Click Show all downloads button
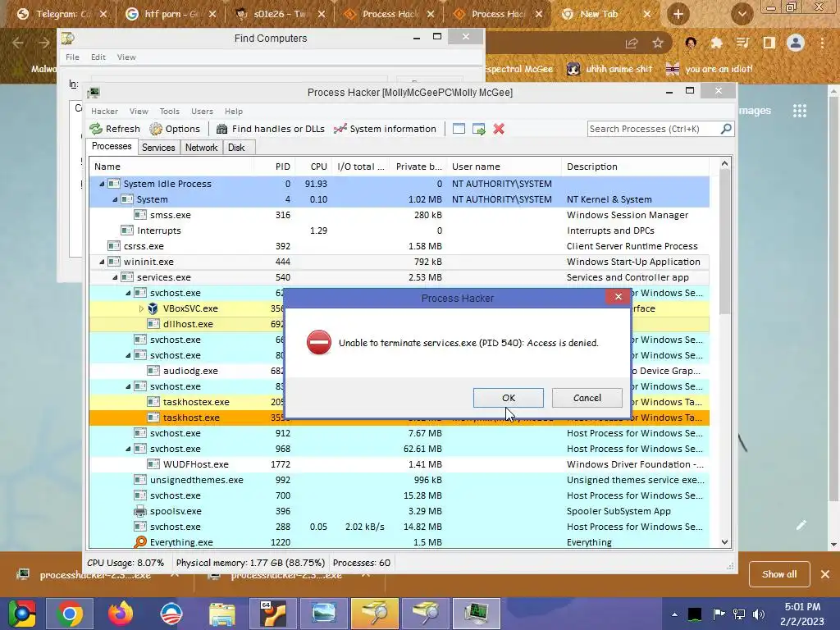840x630 pixels. point(779,573)
